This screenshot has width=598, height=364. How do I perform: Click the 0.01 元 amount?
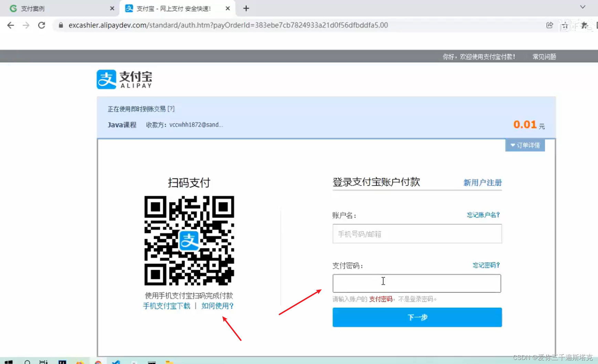click(x=529, y=125)
